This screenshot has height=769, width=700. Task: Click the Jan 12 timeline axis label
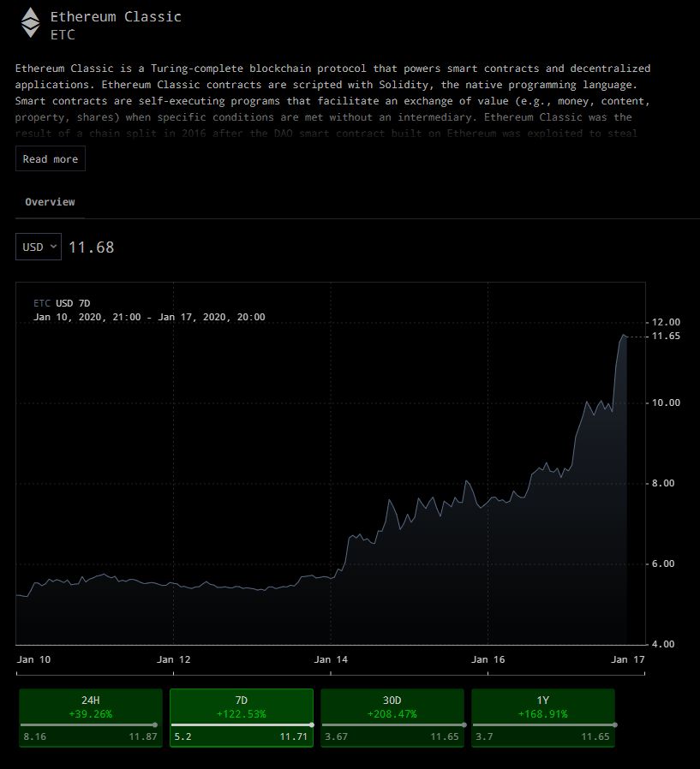coord(174,659)
